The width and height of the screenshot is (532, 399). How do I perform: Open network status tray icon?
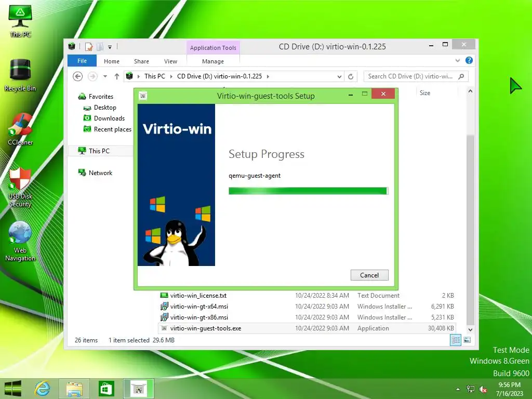(471, 389)
